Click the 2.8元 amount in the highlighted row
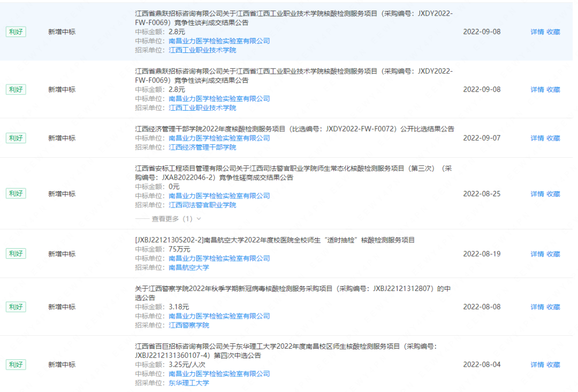 coord(177,32)
